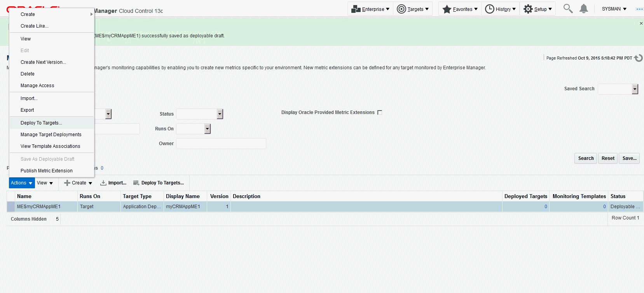Select Publish Metric Extension menu item
This screenshot has width=644, height=293.
tap(52, 171)
